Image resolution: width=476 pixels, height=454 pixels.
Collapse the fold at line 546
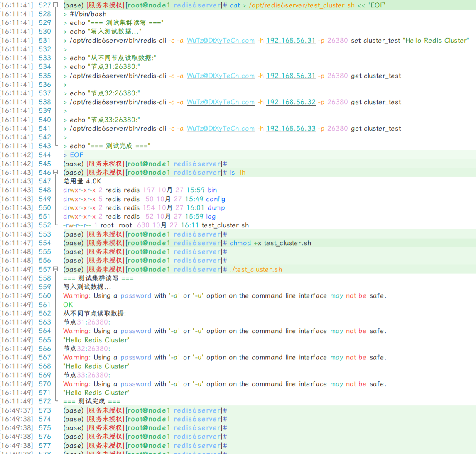pyautogui.click(x=56, y=172)
